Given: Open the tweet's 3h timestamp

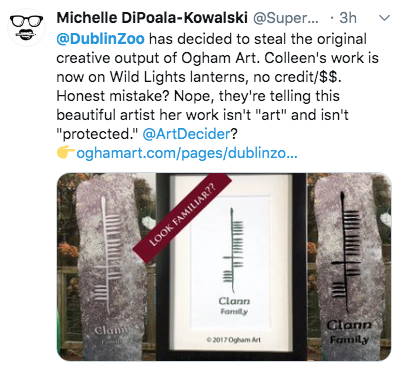Looking at the screenshot, I should tap(348, 18).
